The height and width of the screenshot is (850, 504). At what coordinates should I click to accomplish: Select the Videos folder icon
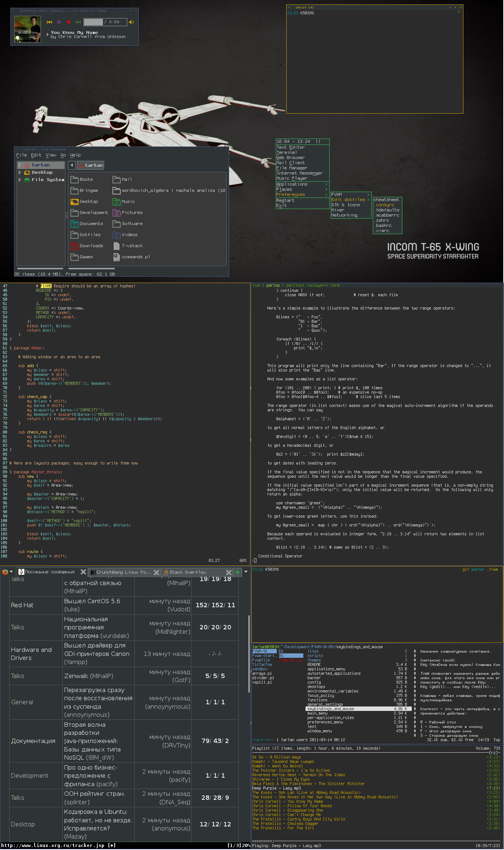(117, 235)
